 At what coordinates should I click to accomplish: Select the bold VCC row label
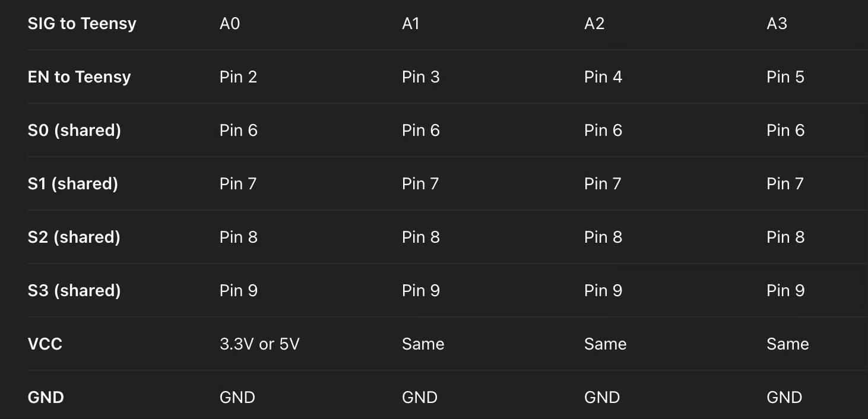45,344
